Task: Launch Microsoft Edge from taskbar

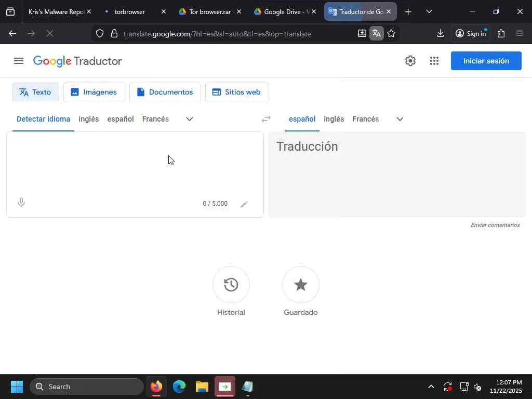Action: (179, 387)
